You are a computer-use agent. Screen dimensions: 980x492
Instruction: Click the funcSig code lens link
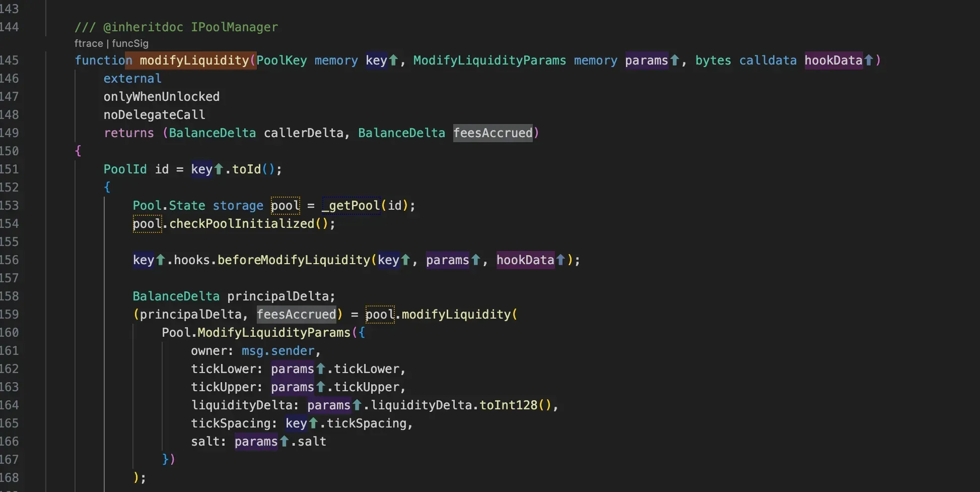point(130,43)
